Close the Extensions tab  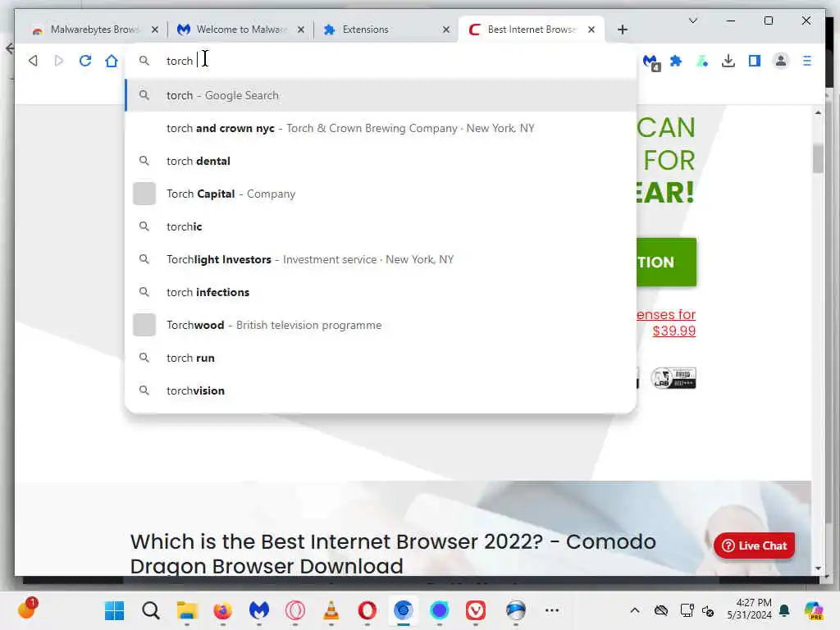pyautogui.click(x=445, y=30)
